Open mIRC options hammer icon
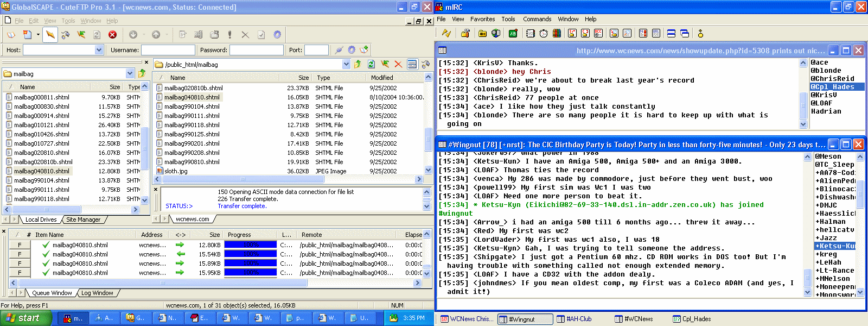Viewport: 868px width, 326px height. pos(465,33)
